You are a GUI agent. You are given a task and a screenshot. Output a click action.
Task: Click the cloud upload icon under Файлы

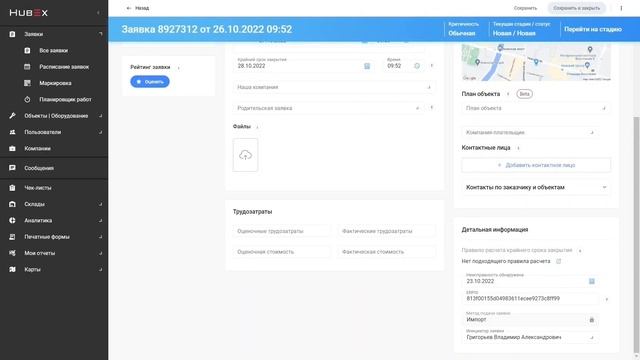click(245, 155)
